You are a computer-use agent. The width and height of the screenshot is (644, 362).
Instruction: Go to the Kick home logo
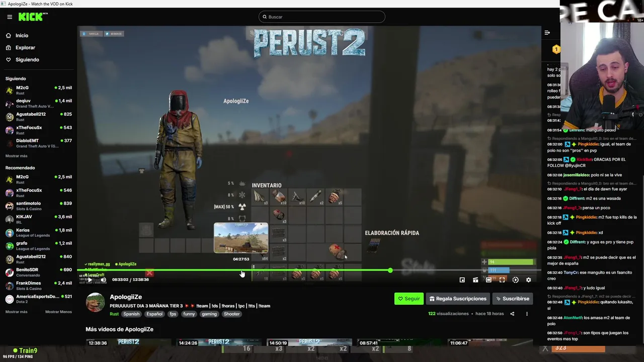33,17
